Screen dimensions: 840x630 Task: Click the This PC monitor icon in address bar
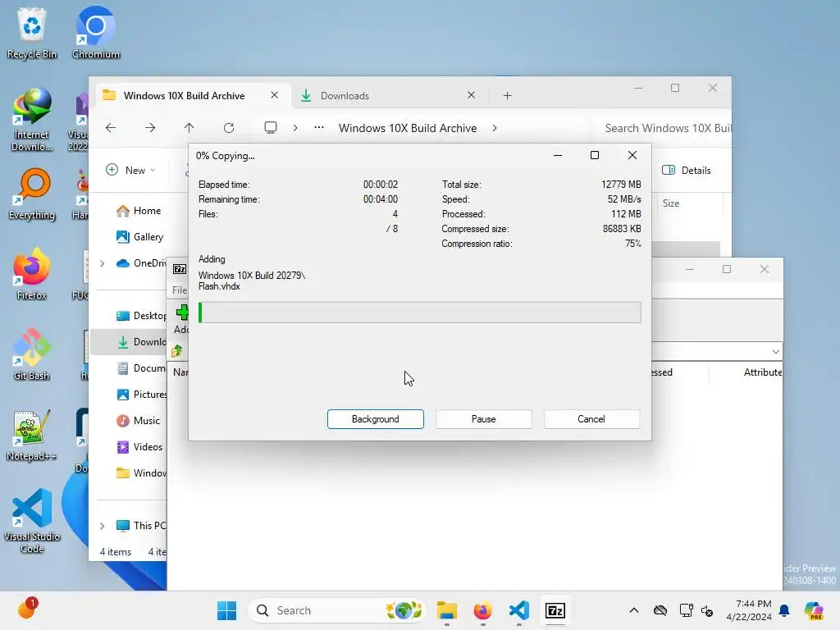271,127
